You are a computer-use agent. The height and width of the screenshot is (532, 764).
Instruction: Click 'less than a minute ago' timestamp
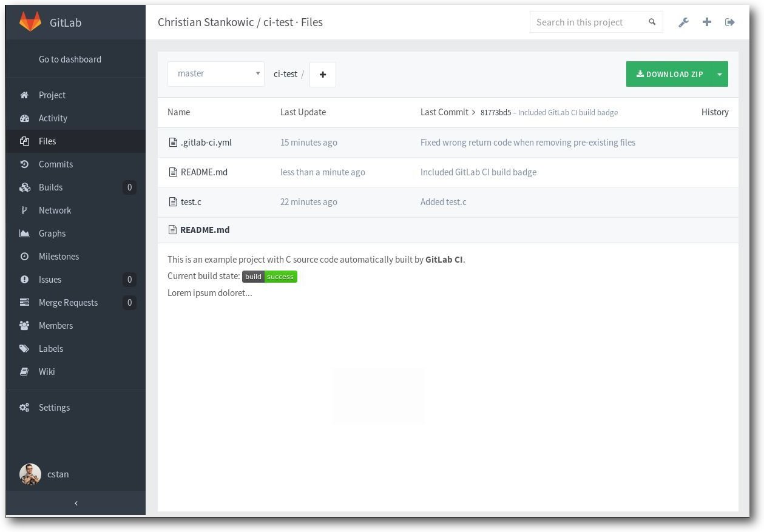pyautogui.click(x=323, y=172)
